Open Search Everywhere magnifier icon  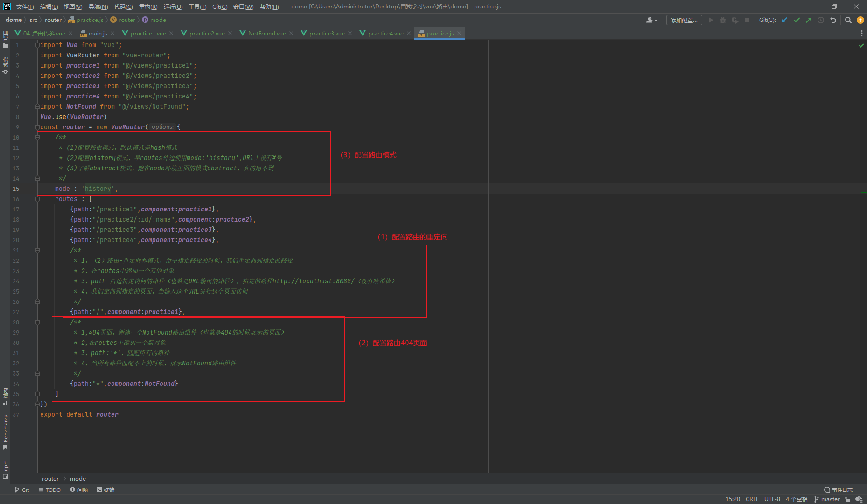(848, 20)
